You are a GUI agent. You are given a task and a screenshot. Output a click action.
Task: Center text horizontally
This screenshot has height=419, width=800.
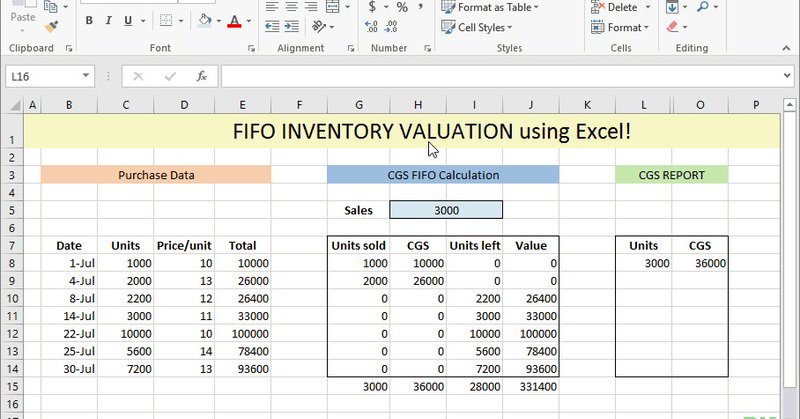click(291, 7)
